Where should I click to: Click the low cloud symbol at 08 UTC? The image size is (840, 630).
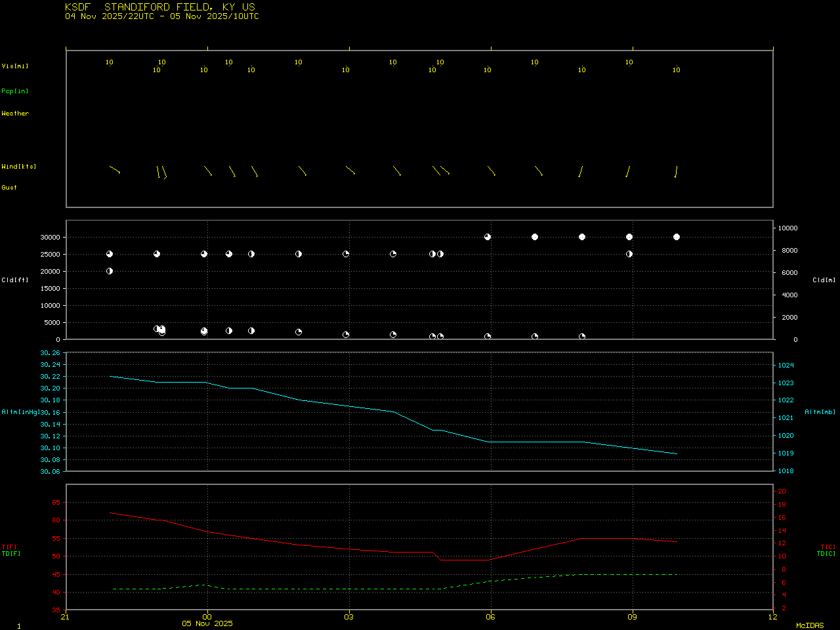582,337
